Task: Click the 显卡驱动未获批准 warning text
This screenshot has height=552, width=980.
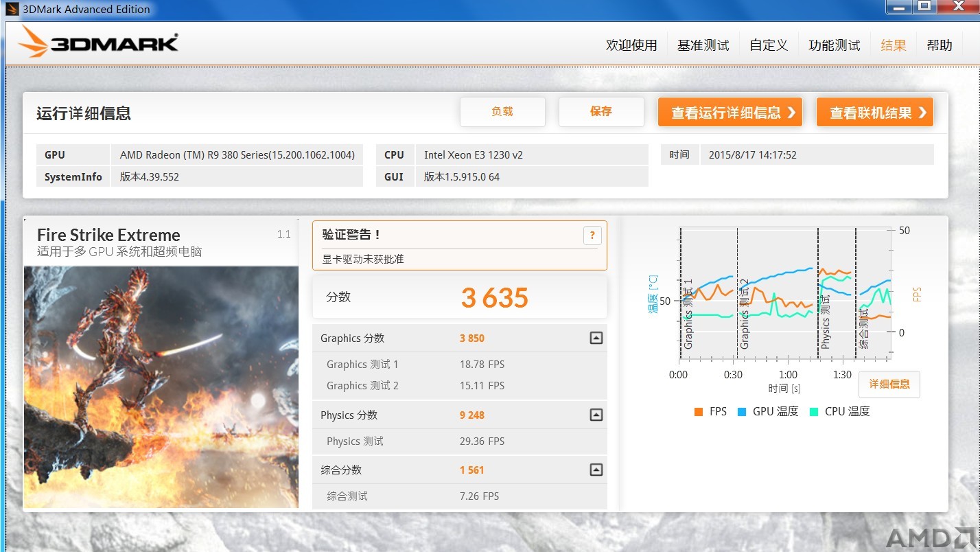Action: pyautogui.click(x=363, y=259)
